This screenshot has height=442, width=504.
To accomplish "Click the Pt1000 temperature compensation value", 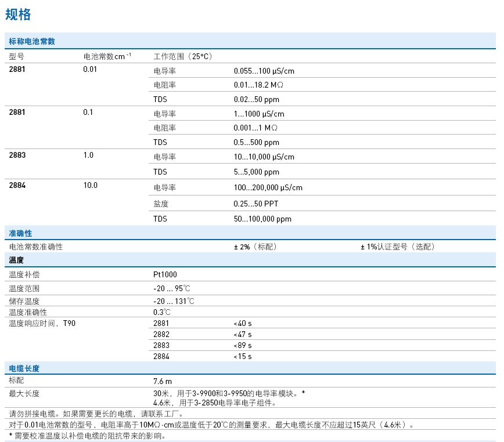I will tap(165, 274).
